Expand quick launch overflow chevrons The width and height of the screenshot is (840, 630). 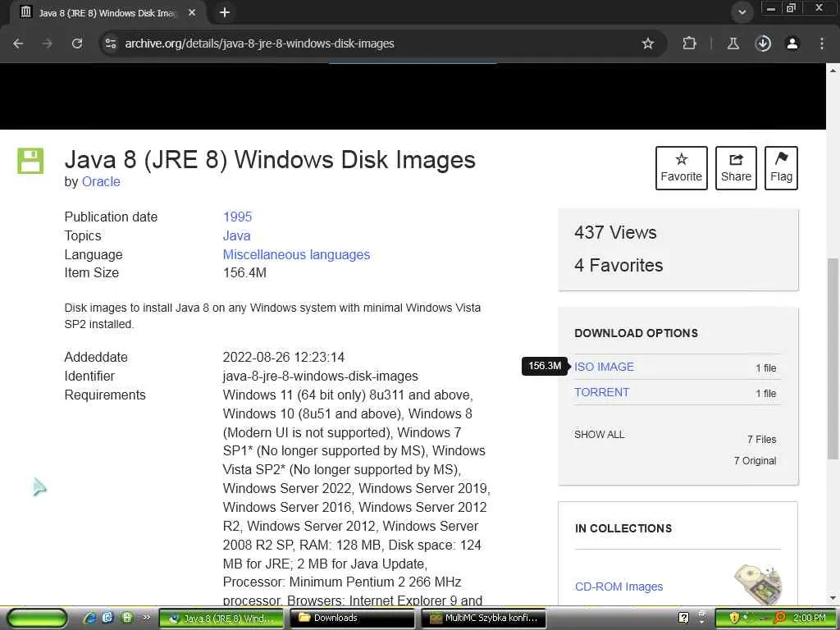tap(146, 619)
